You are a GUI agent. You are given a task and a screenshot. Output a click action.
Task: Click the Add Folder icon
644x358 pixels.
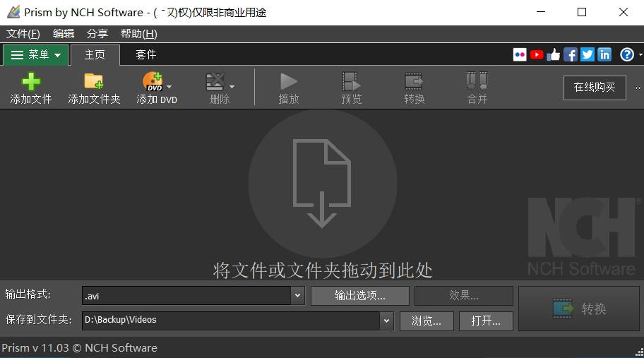(x=94, y=81)
